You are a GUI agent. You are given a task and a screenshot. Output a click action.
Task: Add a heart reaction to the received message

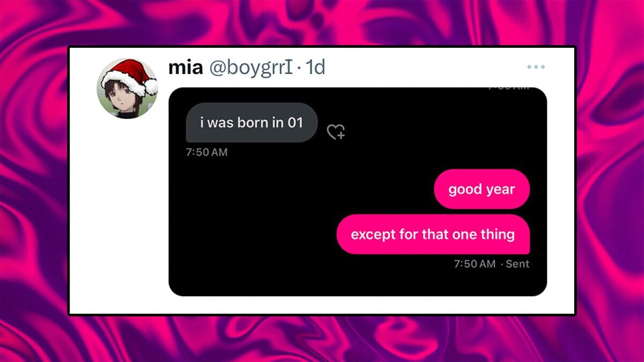coord(336,132)
